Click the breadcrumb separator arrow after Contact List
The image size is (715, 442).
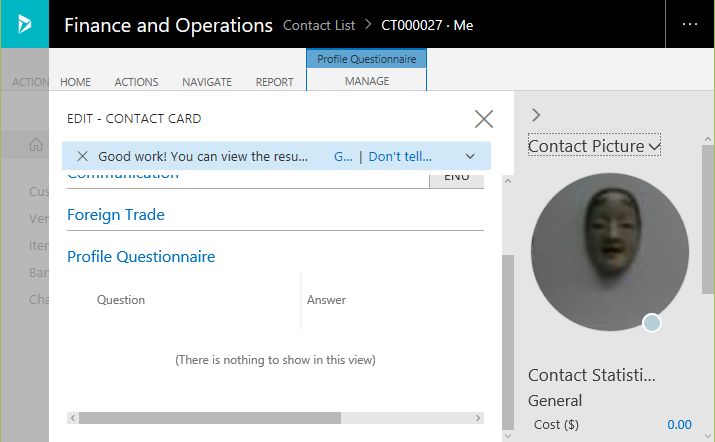tap(368, 25)
